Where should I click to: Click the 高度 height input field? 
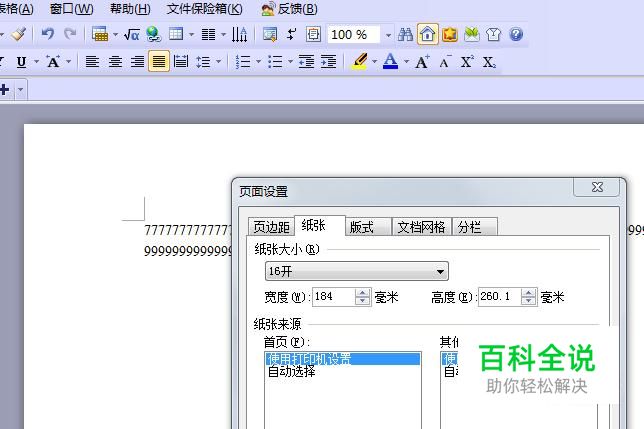coord(500,296)
